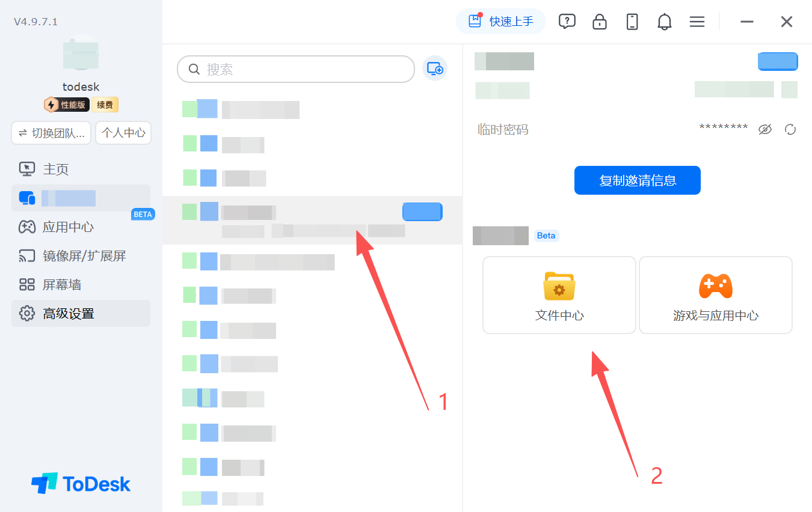
Task: Open the mobile phone device icon
Action: [x=632, y=22]
